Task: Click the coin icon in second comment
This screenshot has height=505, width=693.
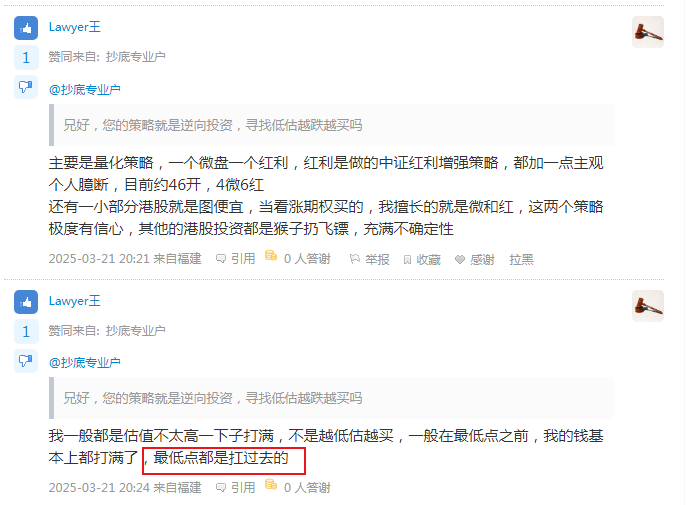Action: (x=271, y=484)
